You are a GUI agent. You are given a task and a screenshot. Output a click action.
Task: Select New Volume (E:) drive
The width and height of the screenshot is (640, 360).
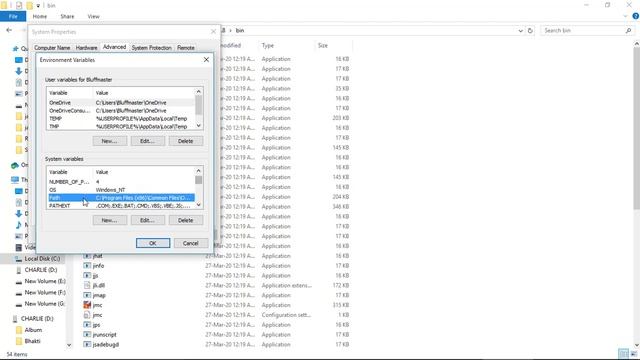coord(45,281)
